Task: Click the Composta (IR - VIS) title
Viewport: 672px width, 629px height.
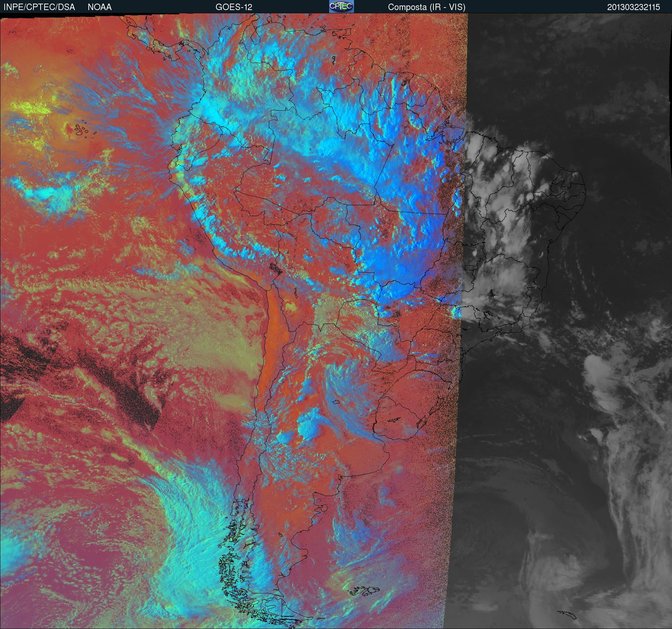Action: pos(427,7)
